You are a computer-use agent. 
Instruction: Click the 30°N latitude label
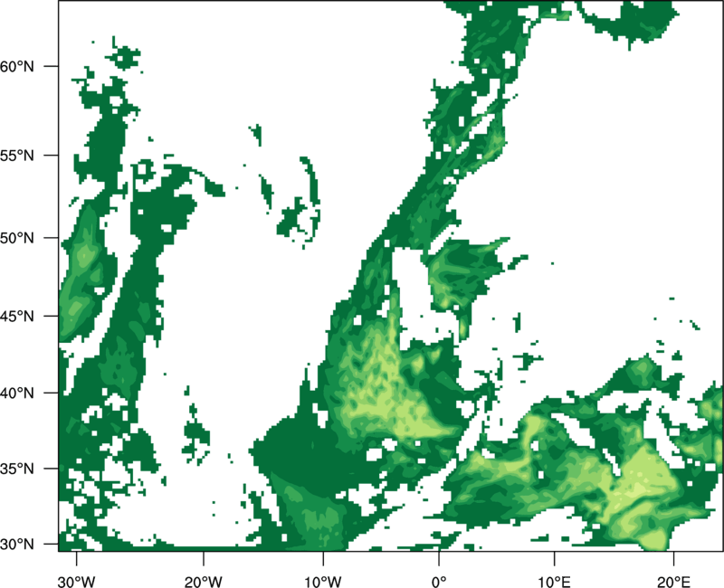click(x=17, y=545)
